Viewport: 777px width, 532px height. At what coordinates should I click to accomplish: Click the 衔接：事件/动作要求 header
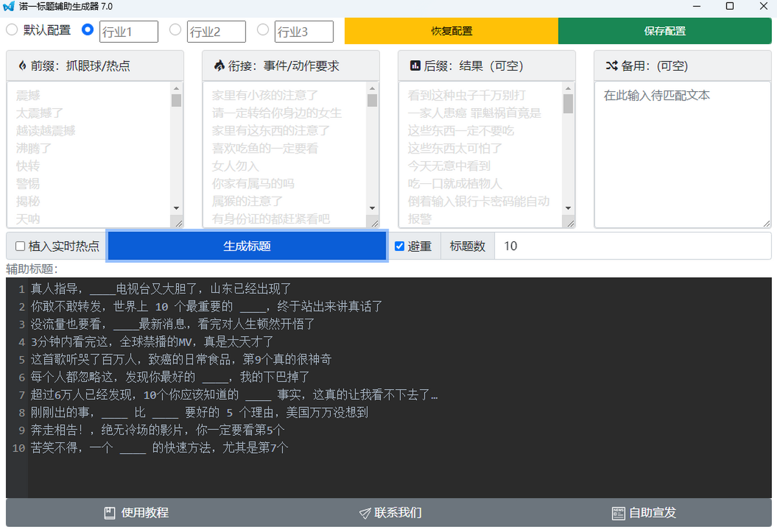[291, 65]
